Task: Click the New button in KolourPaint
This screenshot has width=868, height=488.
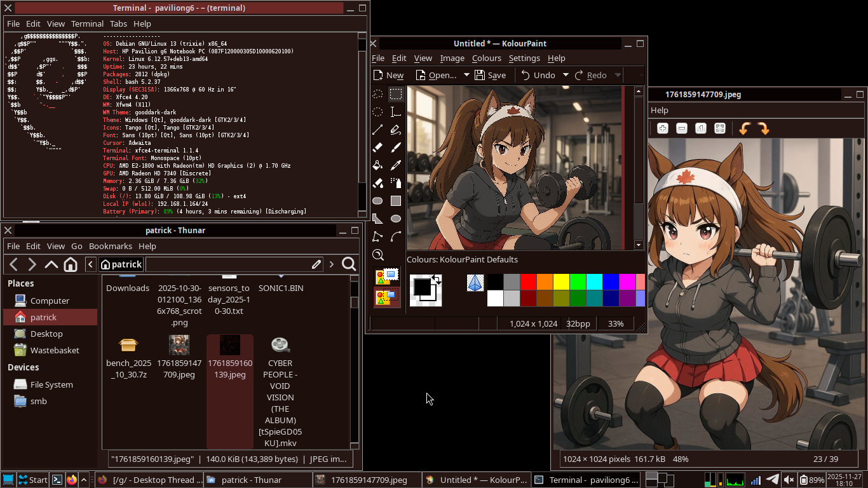Action: click(x=388, y=75)
